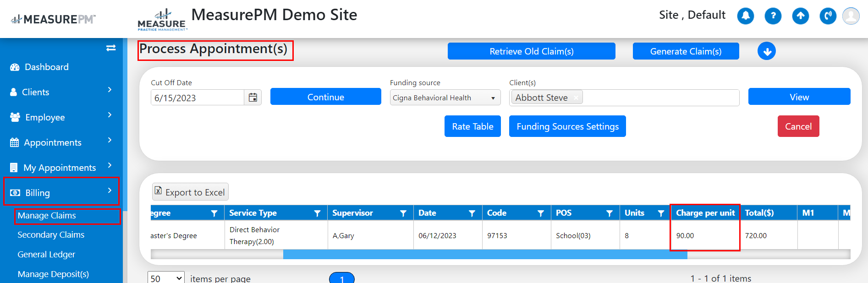Filter the Degree column
Viewport: 868px width, 283px height.
[x=214, y=213]
